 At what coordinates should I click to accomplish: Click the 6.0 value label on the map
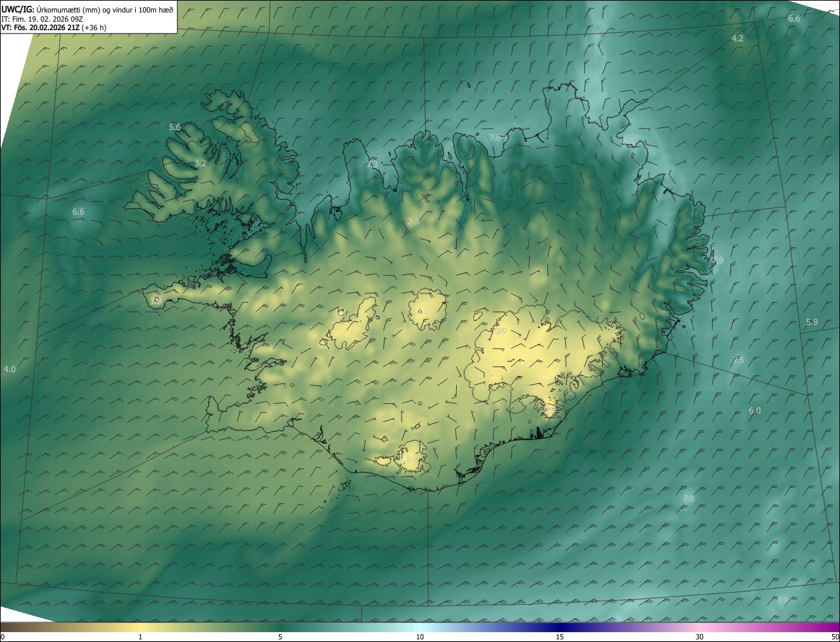[x=755, y=411]
